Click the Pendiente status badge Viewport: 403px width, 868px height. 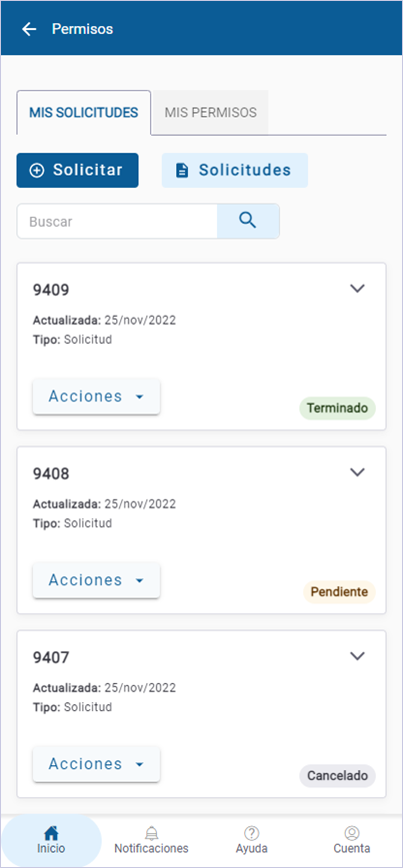pyautogui.click(x=339, y=592)
